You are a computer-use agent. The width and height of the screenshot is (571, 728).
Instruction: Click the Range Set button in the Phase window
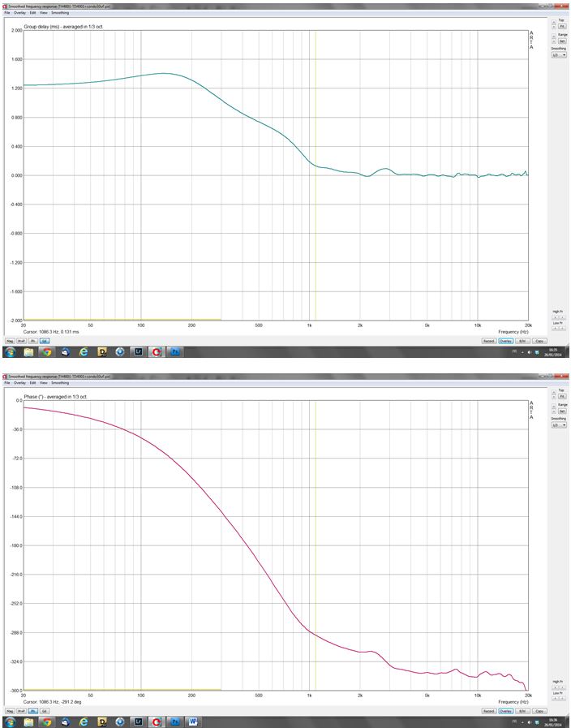[562, 411]
